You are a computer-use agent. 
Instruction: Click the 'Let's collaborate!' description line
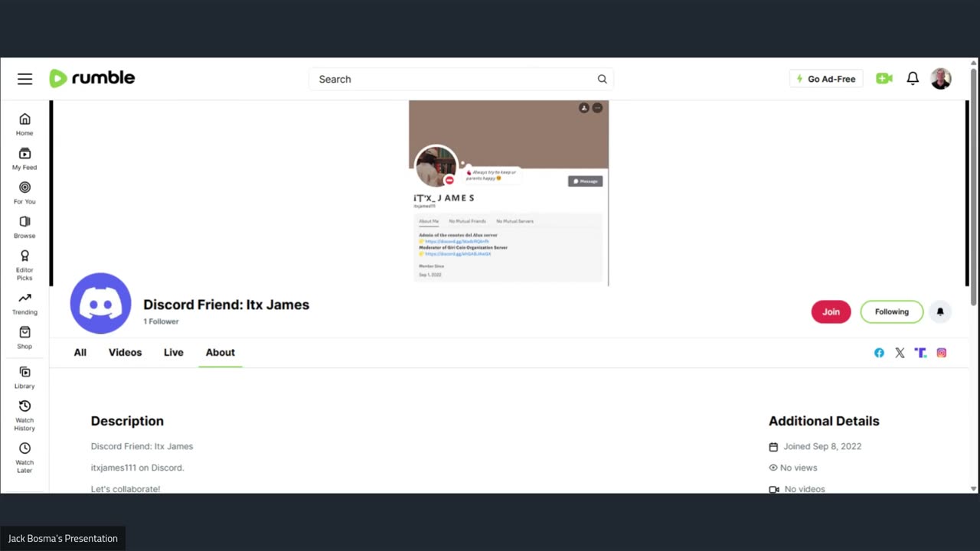click(126, 488)
